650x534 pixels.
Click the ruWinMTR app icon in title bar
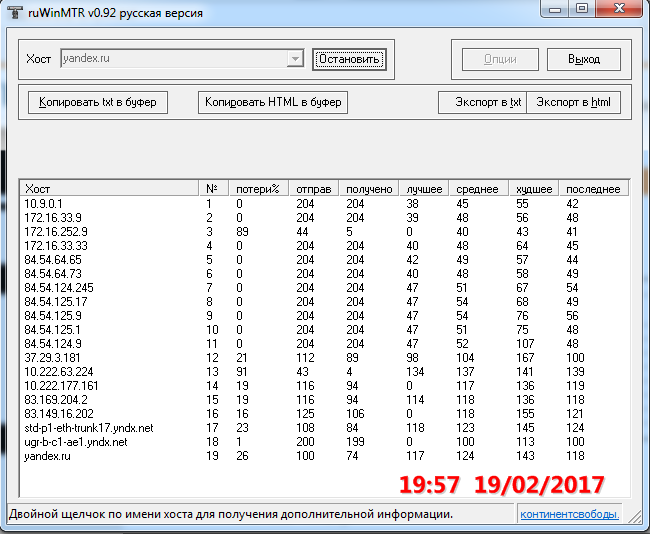[x=15, y=12]
